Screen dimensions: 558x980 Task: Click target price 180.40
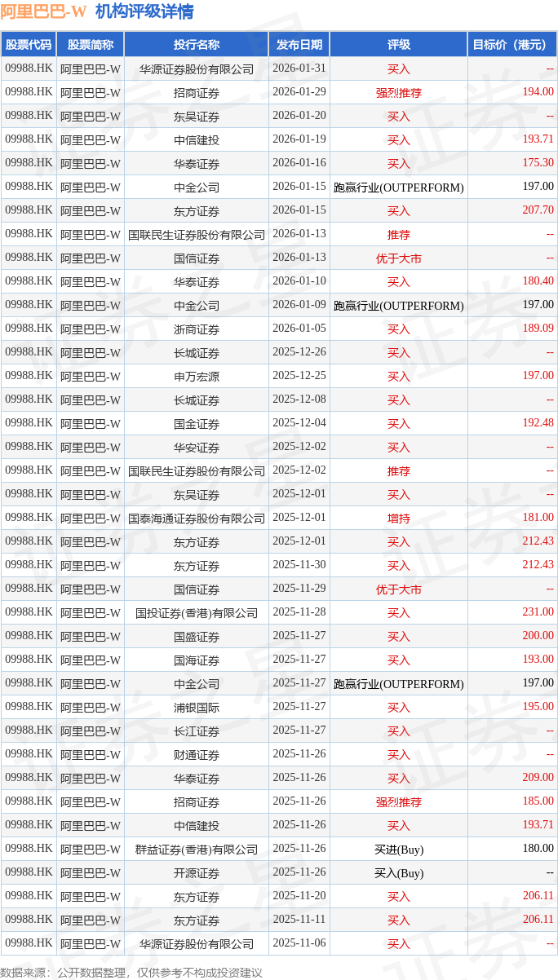pos(538,281)
